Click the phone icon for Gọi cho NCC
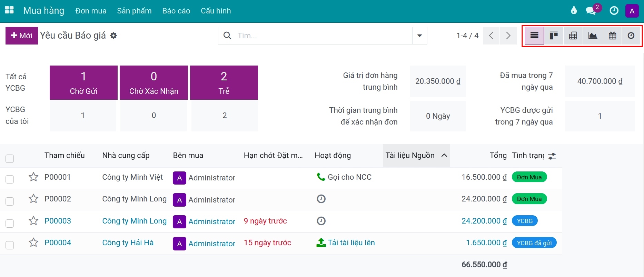644x277 pixels. (321, 177)
